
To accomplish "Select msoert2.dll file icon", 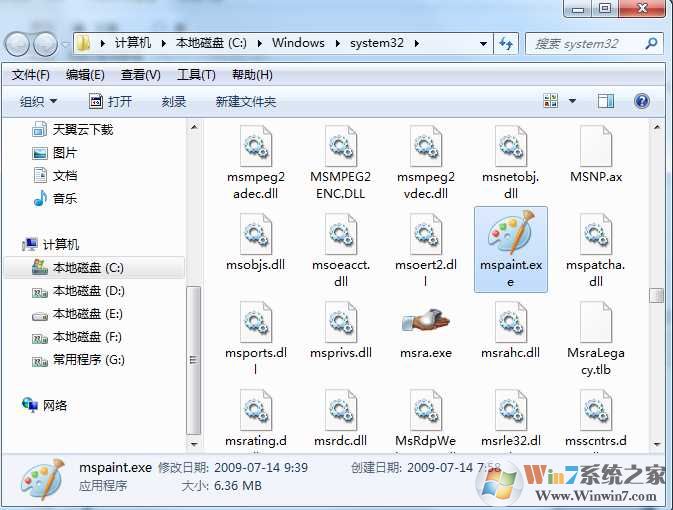I will (x=426, y=234).
